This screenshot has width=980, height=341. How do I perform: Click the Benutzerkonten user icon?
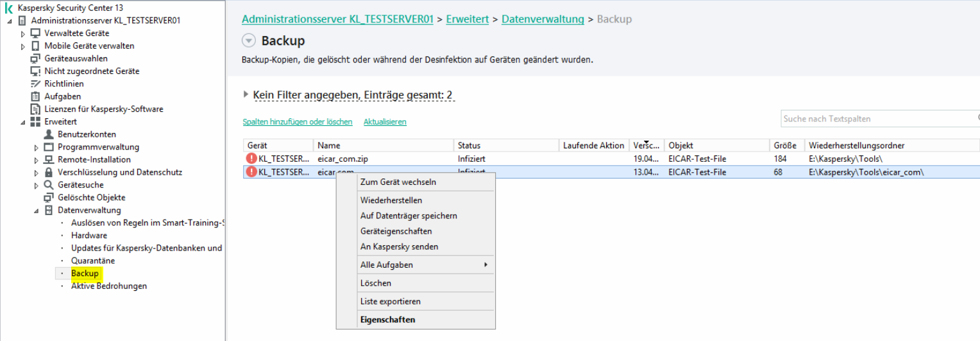pos(49,134)
